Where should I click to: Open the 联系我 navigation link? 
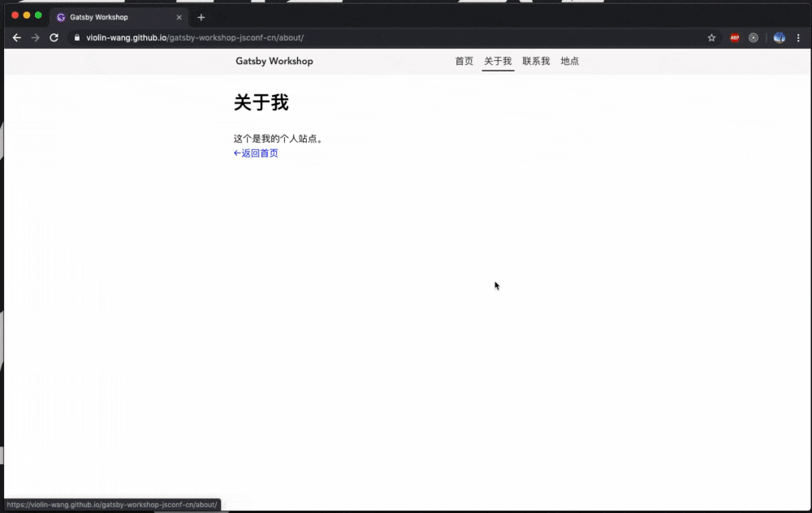(x=536, y=61)
